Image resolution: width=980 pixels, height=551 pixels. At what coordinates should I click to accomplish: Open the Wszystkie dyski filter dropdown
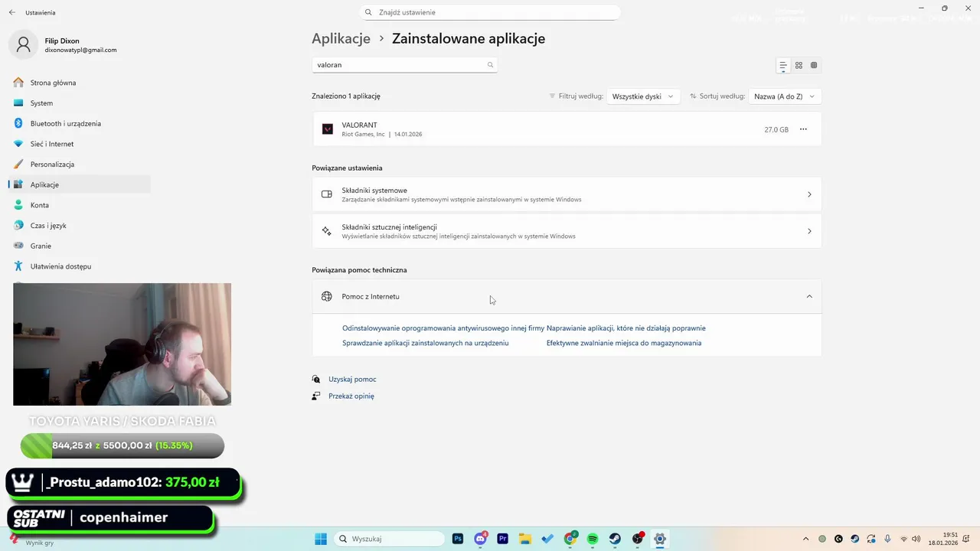643,96
